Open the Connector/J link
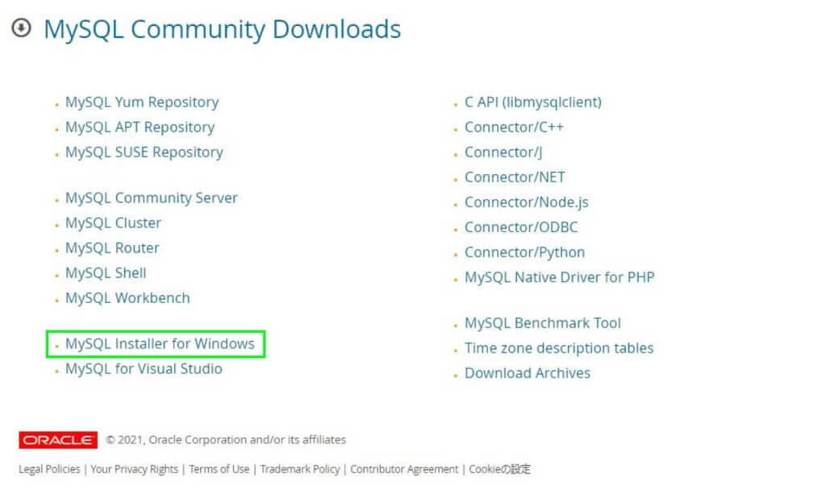The width and height of the screenshot is (826, 504). coord(503,152)
